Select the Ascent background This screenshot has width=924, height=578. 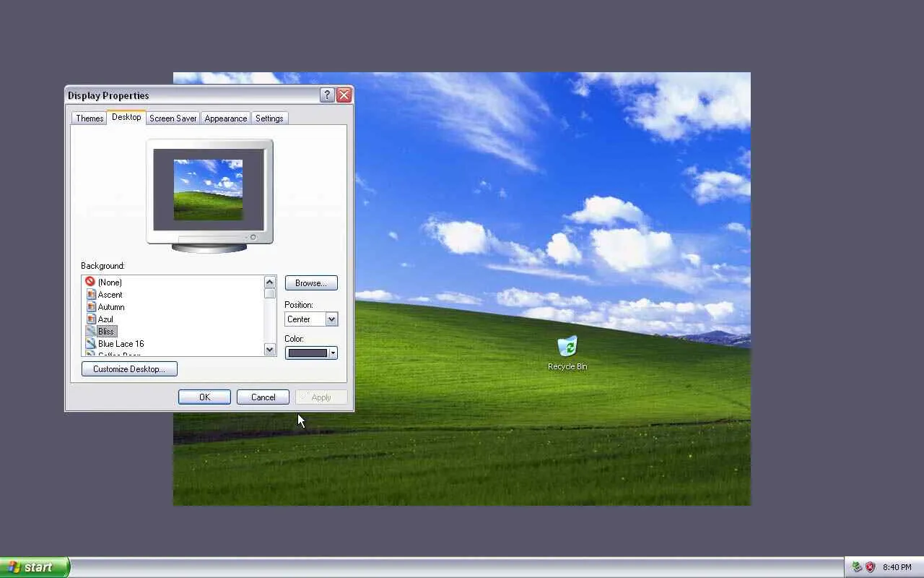(110, 295)
